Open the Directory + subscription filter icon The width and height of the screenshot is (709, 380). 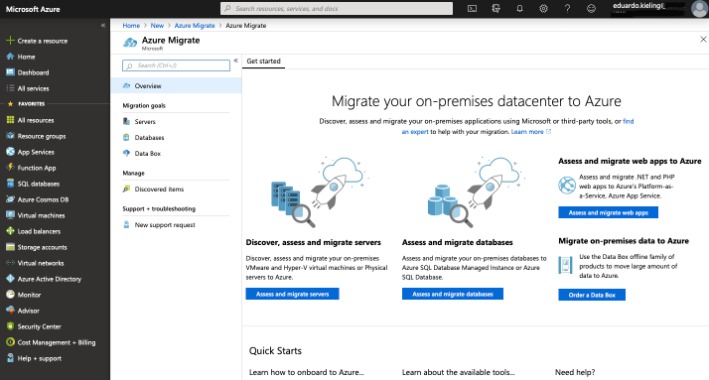click(496, 8)
